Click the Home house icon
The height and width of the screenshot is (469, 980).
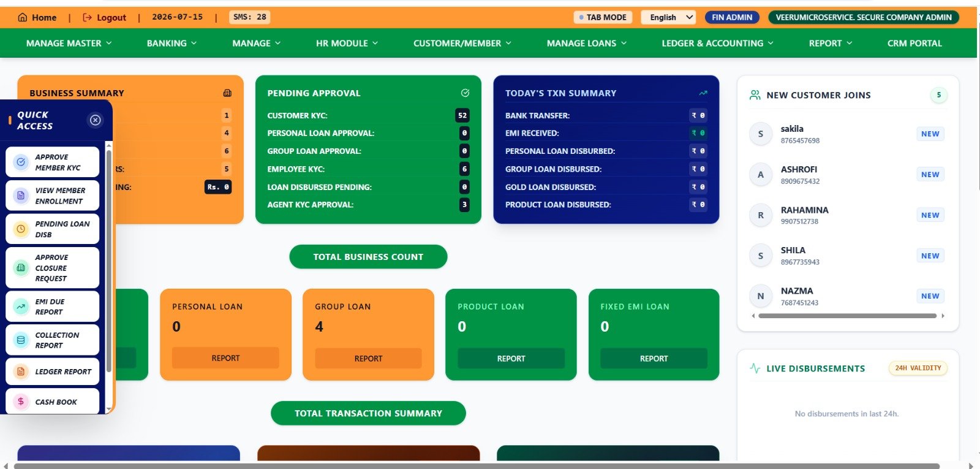[23, 17]
